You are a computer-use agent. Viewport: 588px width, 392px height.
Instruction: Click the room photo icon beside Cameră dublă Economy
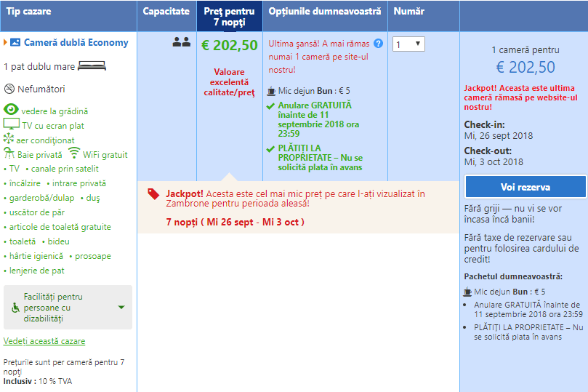(16, 43)
